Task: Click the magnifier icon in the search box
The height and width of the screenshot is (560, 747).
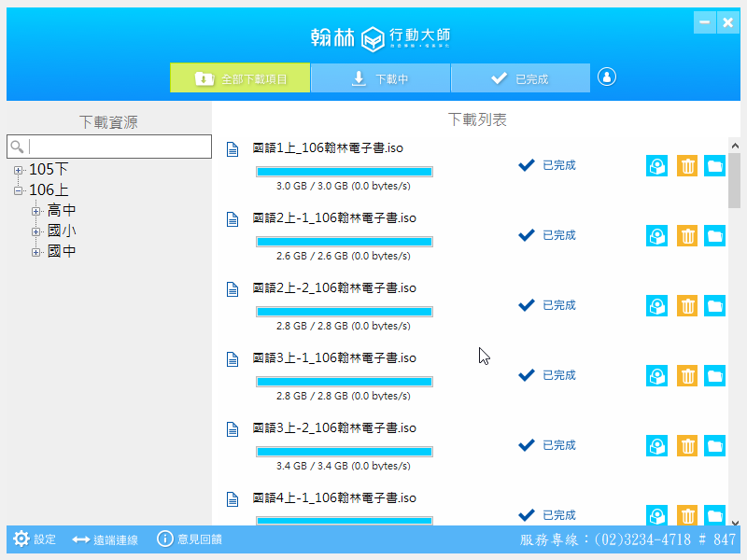Action: point(17,147)
